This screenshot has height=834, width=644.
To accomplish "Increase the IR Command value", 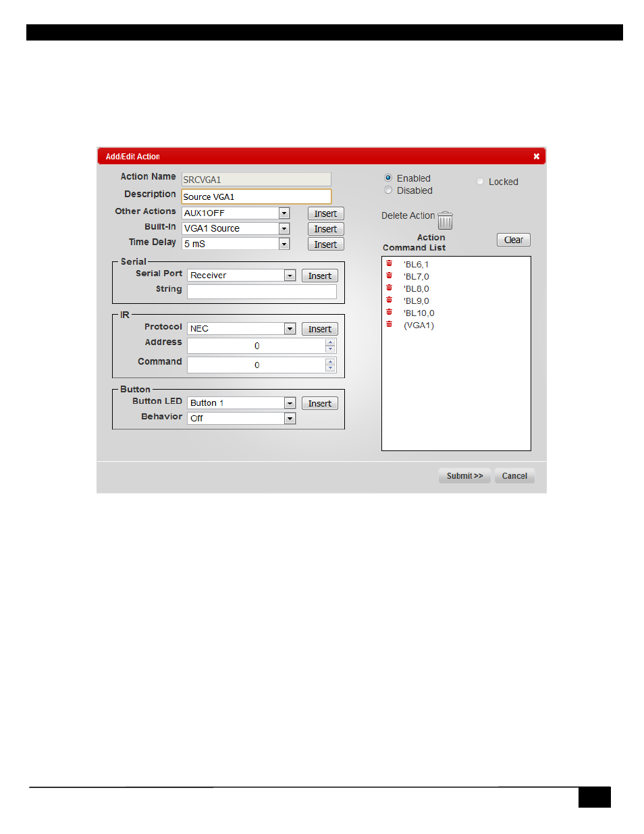I will click(330, 361).
